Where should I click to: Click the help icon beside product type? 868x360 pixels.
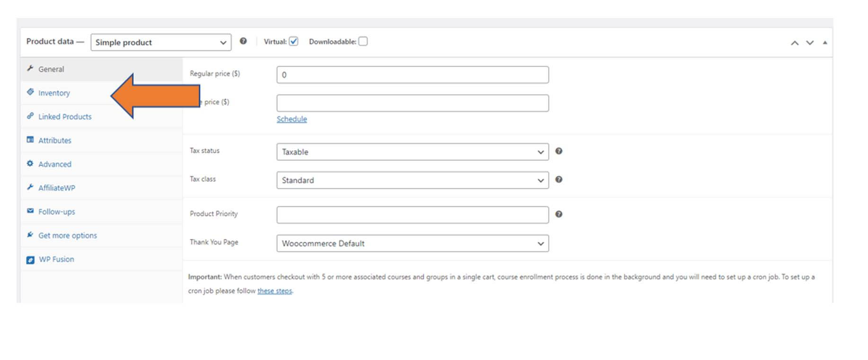click(243, 41)
